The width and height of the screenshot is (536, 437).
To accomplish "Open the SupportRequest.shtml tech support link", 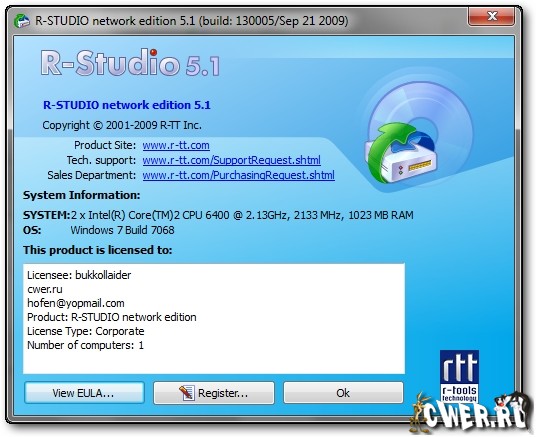I will [x=231, y=160].
